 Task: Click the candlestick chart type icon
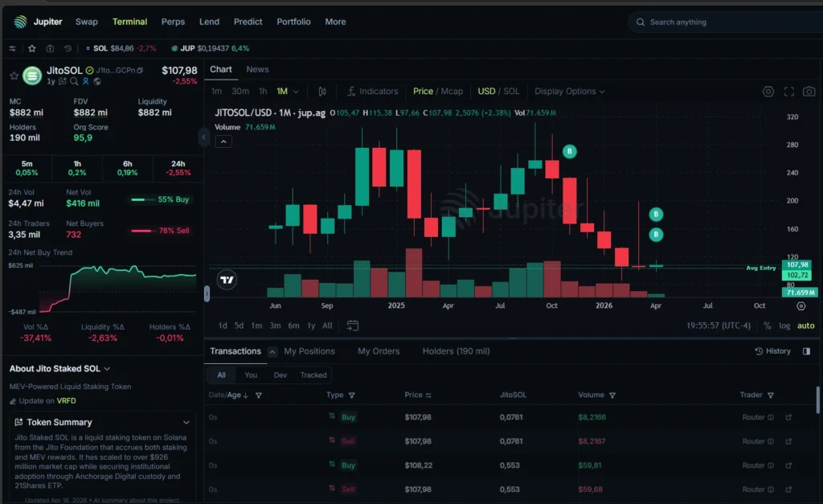click(322, 92)
